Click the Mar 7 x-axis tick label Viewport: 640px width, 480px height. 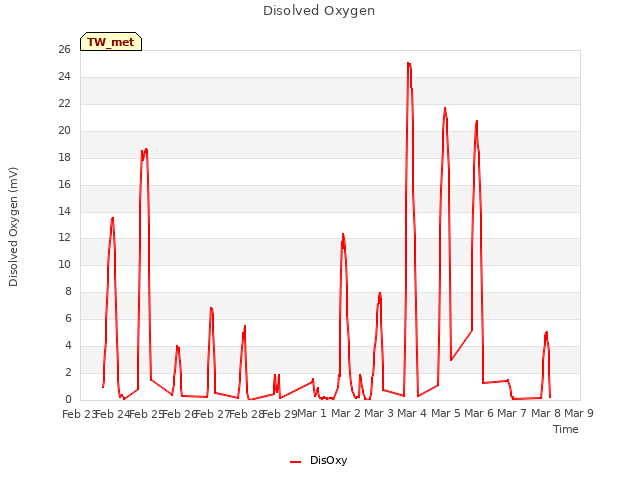(512, 413)
